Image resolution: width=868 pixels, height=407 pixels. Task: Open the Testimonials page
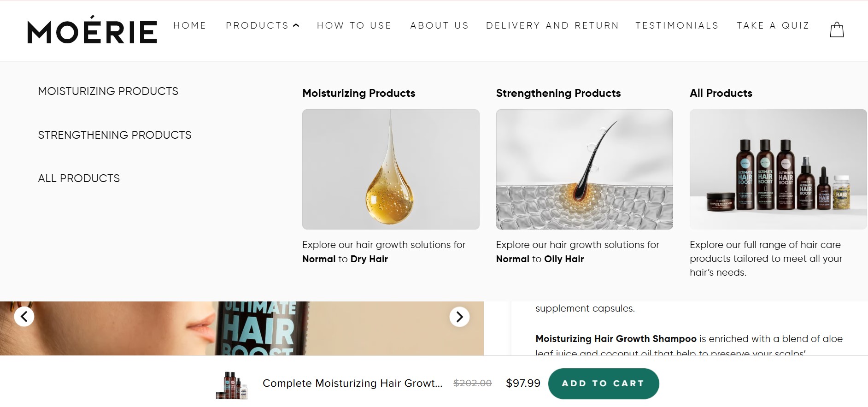point(677,26)
